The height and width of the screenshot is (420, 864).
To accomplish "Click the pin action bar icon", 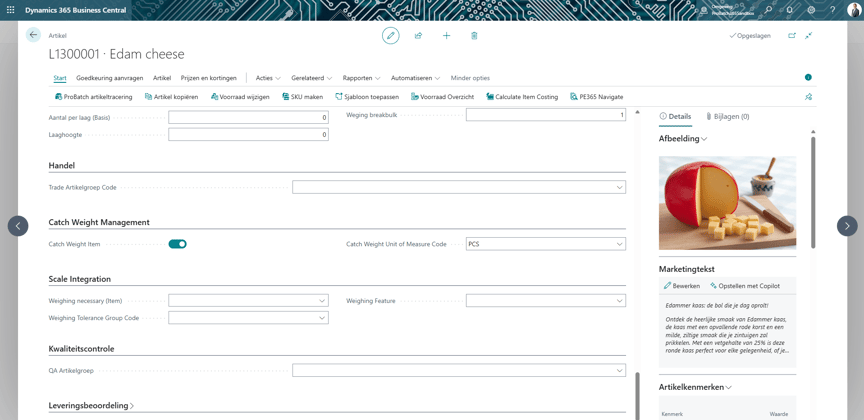I will (808, 96).
